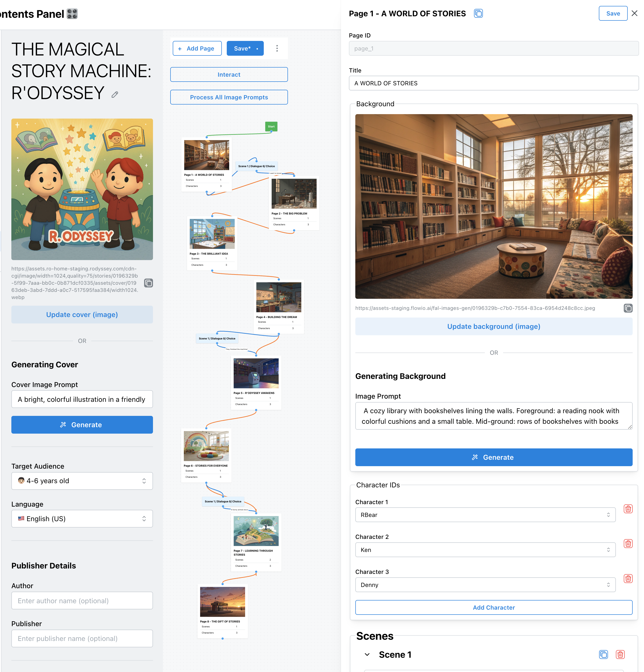Open the three-dot more options menu
Image resolution: width=644 pixels, height=672 pixels.
coord(277,48)
